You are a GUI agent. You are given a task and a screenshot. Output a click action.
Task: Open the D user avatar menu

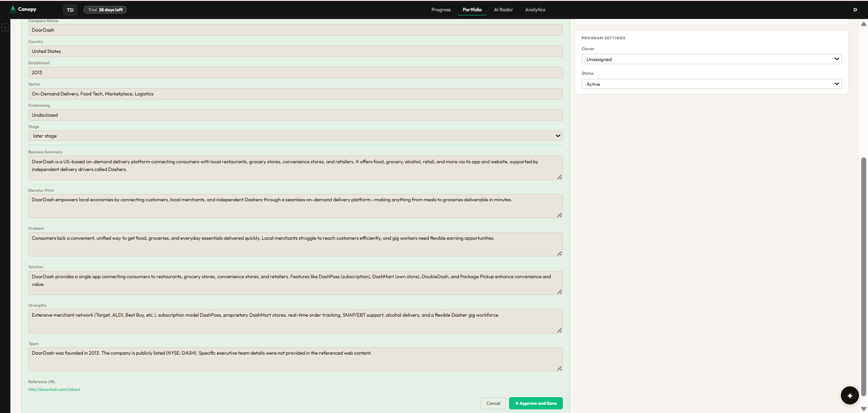855,9
